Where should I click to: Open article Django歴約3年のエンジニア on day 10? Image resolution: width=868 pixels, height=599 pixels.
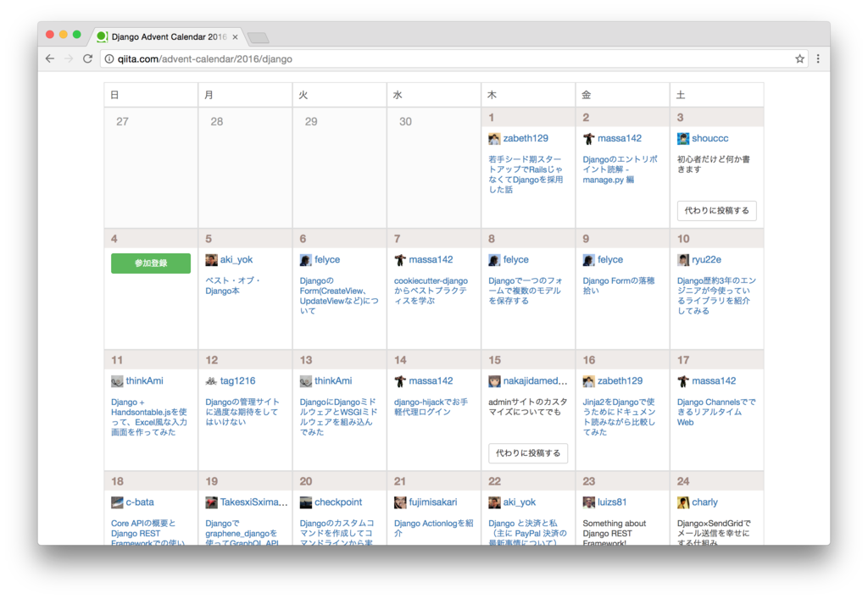[x=716, y=296]
